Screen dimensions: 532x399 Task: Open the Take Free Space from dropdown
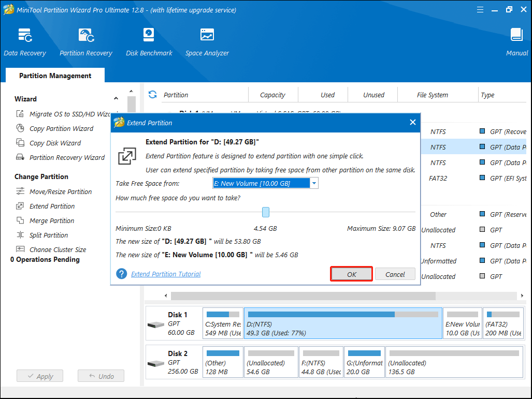pos(314,183)
